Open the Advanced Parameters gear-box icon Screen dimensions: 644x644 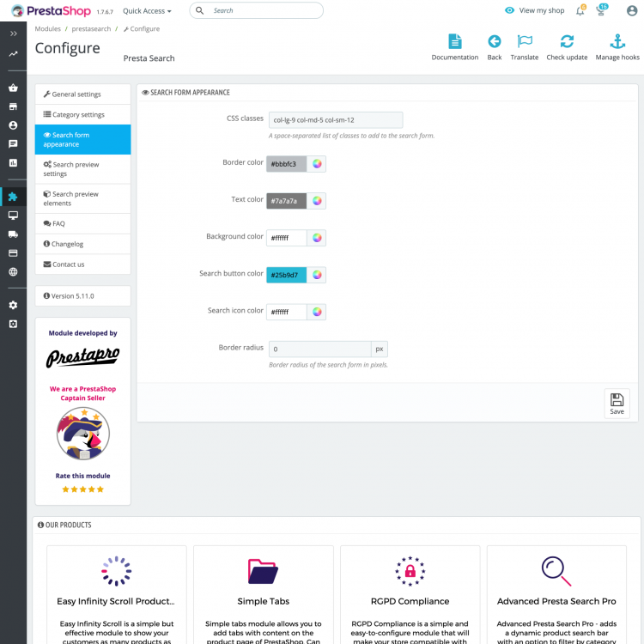click(13, 324)
